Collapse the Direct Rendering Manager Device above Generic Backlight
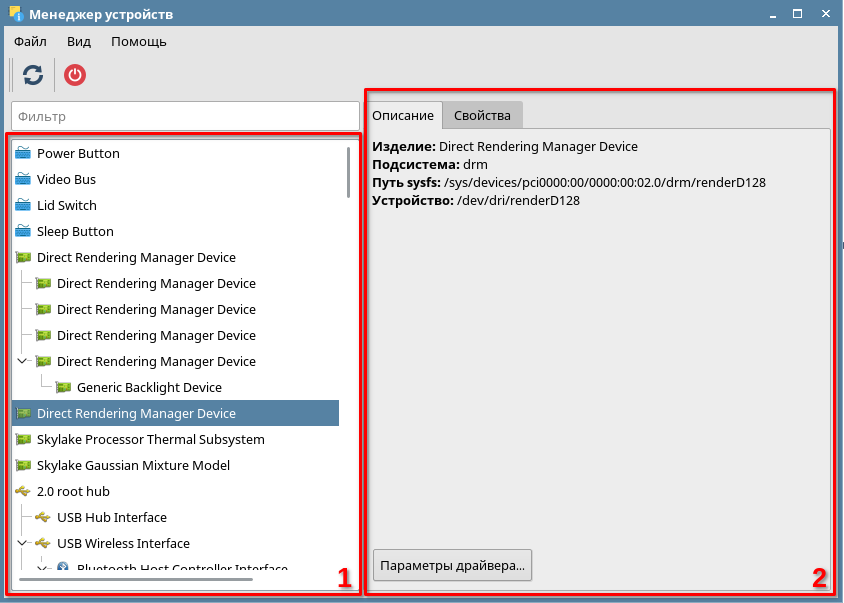Screen dimensions: 844x603 pyautogui.click(x=23, y=361)
